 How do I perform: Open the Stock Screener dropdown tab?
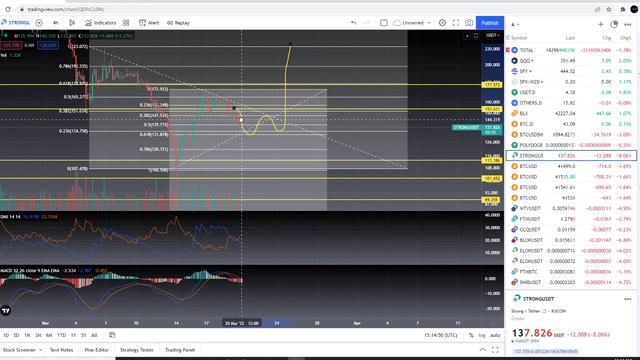tap(22, 350)
